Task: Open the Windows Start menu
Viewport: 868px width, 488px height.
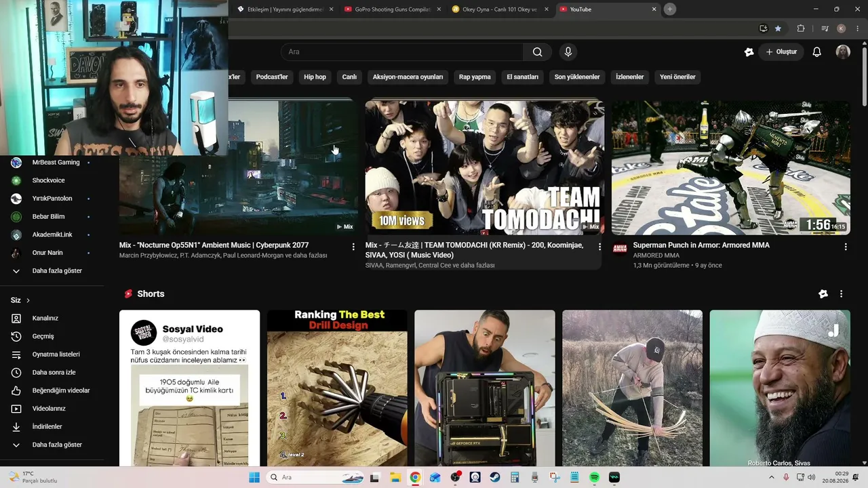Action: tap(254, 477)
